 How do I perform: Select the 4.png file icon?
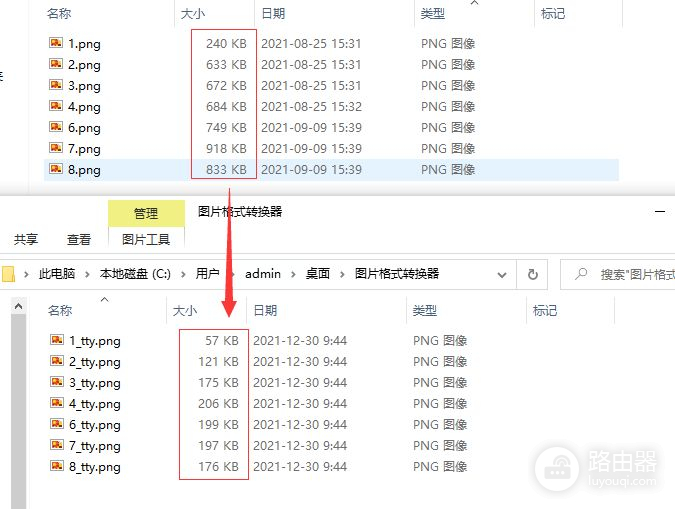(x=56, y=106)
